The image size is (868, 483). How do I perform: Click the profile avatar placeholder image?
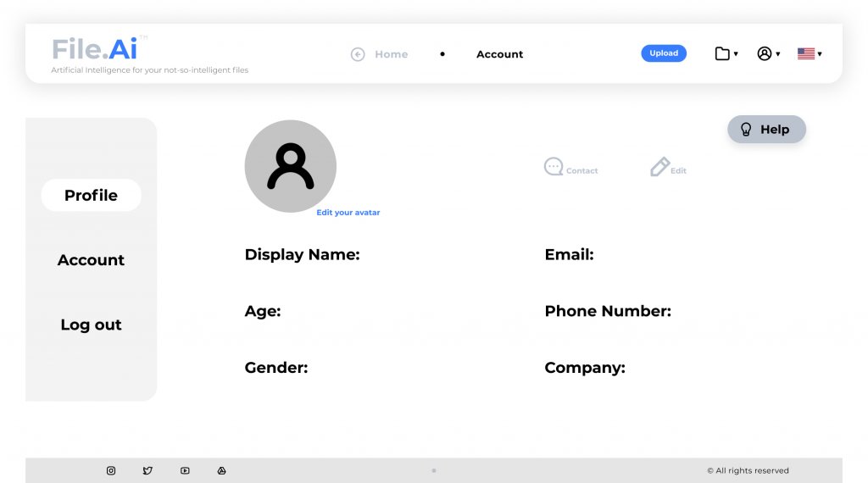[x=290, y=166]
